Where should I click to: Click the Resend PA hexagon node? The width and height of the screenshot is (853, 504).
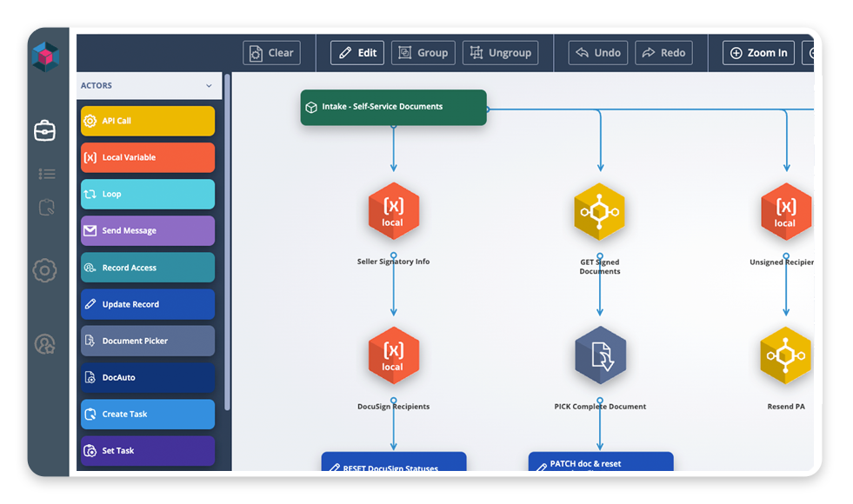coord(785,355)
